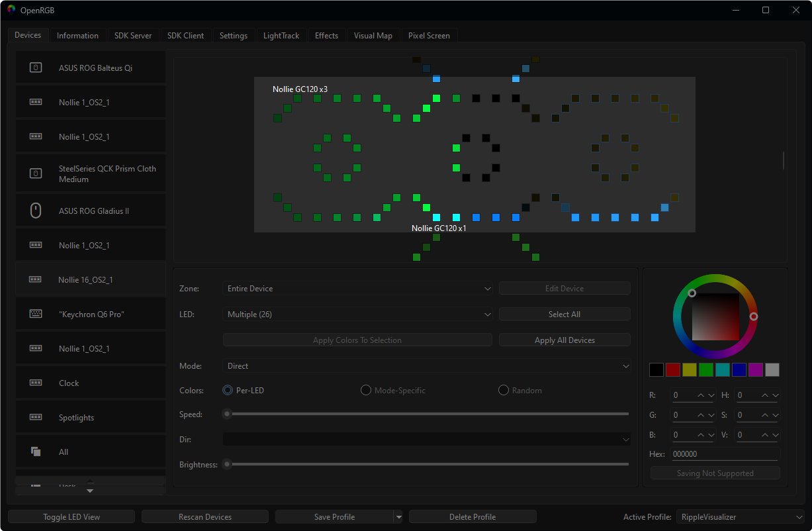The height and width of the screenshot is (531, 812).
Task: Pick the yellow color swatch
Action: coord(690,369)
